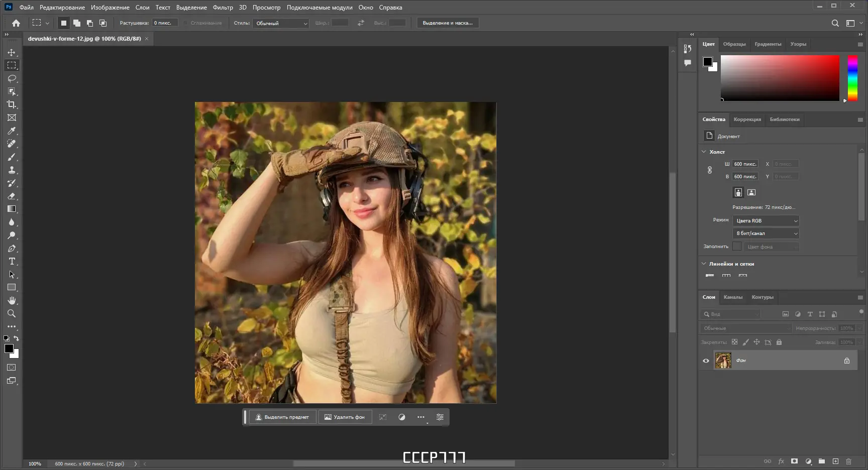Hide the Фон layer with eye icon
This screenshot has width=868, height=470.
pos(706,361)
